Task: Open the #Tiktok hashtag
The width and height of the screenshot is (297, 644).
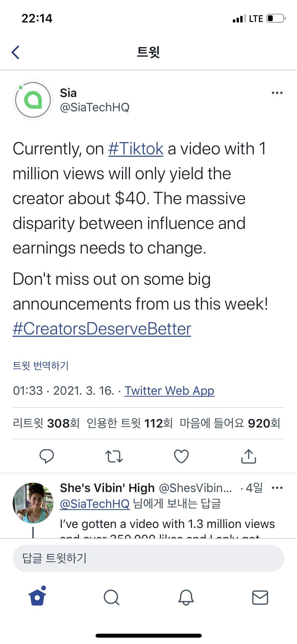Action: click(135, 149)
